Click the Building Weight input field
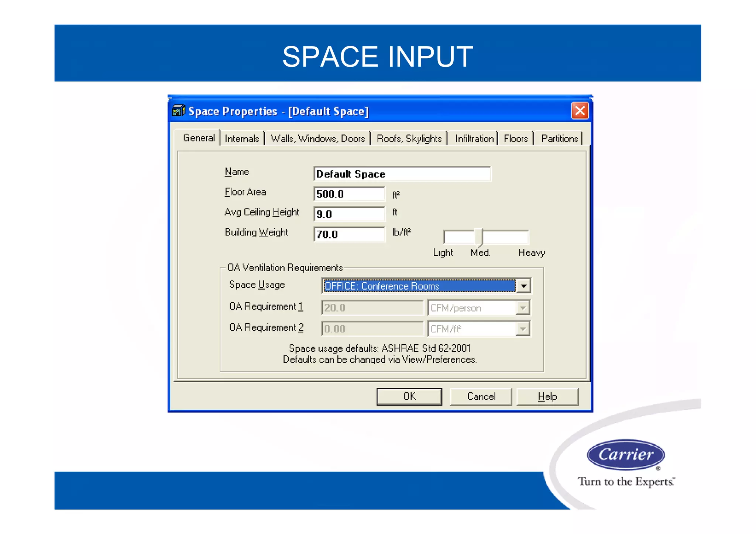 point(349,234)
